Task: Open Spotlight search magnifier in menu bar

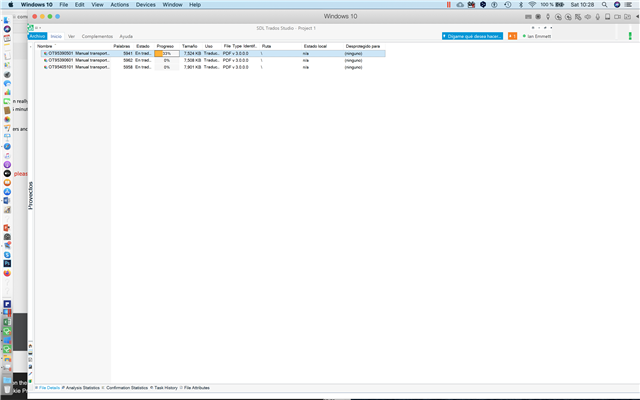Action: [x=604, y=4]
